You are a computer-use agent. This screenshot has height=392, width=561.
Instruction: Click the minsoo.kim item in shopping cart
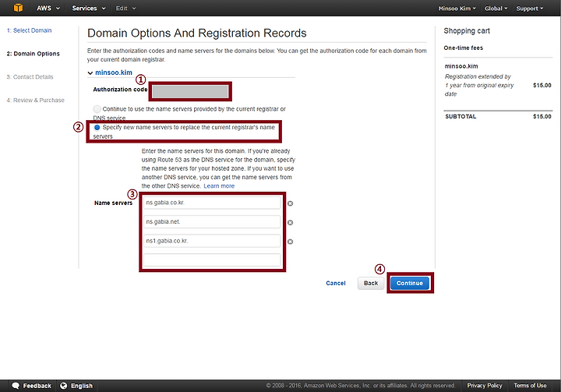pyautogui.click(x=461, y=66)
